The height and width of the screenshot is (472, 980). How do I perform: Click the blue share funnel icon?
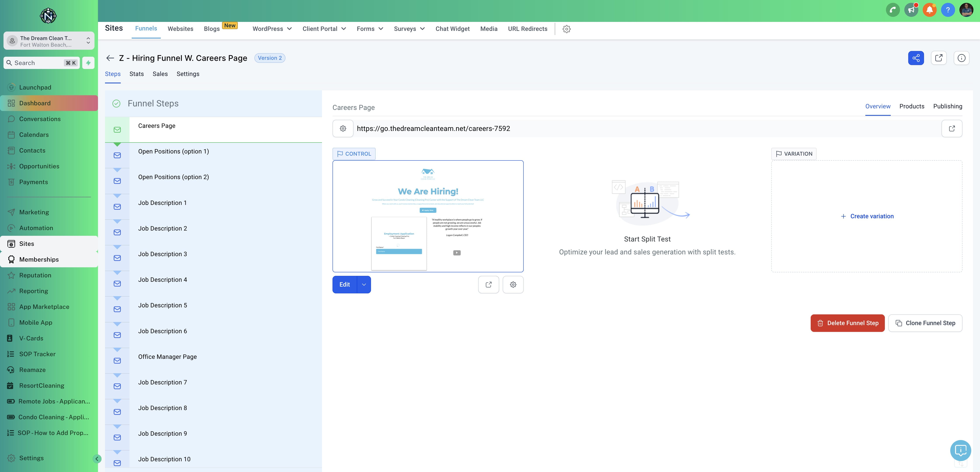click(x=916, y=58)
